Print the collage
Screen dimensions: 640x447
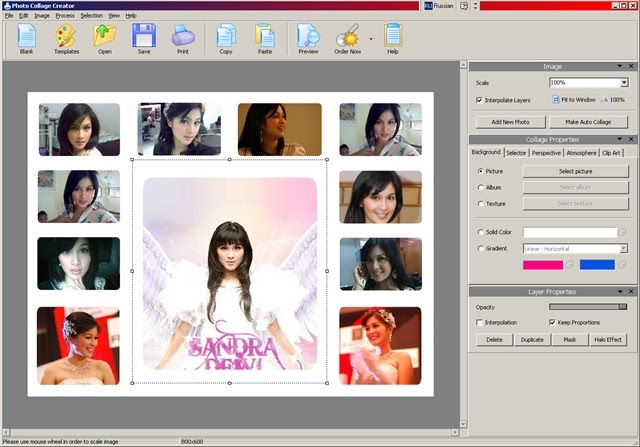pyautogui.click(x=183, y=36)
